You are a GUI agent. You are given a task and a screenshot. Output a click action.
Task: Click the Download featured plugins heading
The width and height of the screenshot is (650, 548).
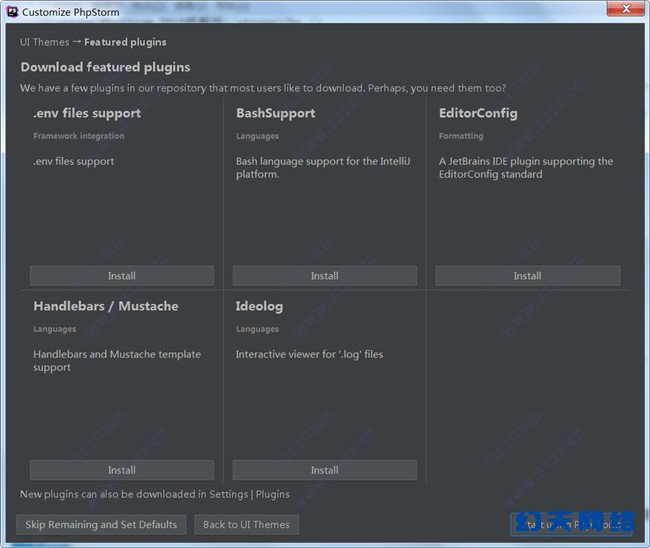[105, 67]
